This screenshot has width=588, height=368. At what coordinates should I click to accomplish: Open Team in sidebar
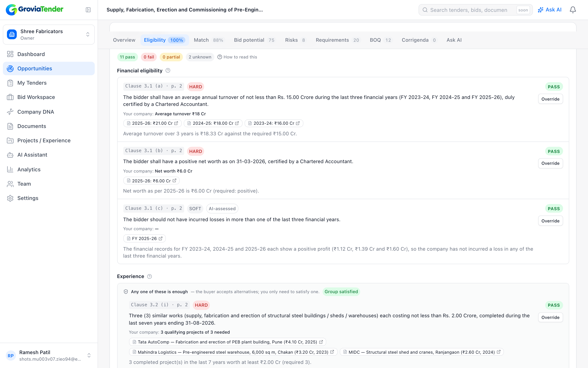click(x=49, y=184)
